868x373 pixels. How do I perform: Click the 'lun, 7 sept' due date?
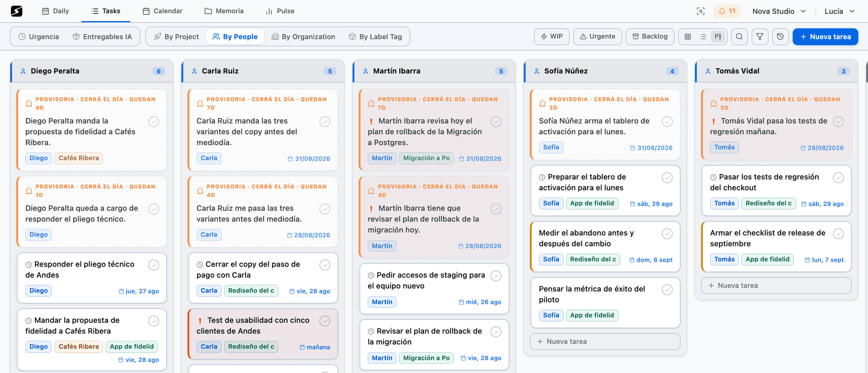point(824,260)
